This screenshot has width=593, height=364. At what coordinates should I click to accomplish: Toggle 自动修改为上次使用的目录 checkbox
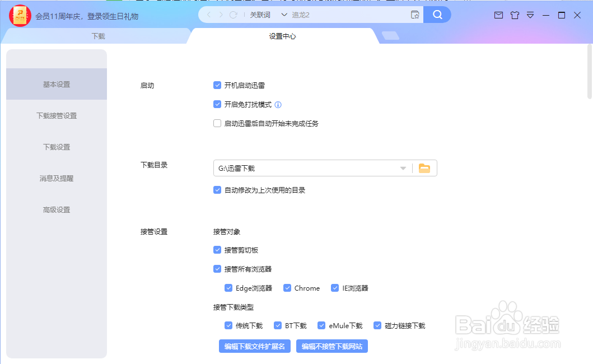[217, 190]
